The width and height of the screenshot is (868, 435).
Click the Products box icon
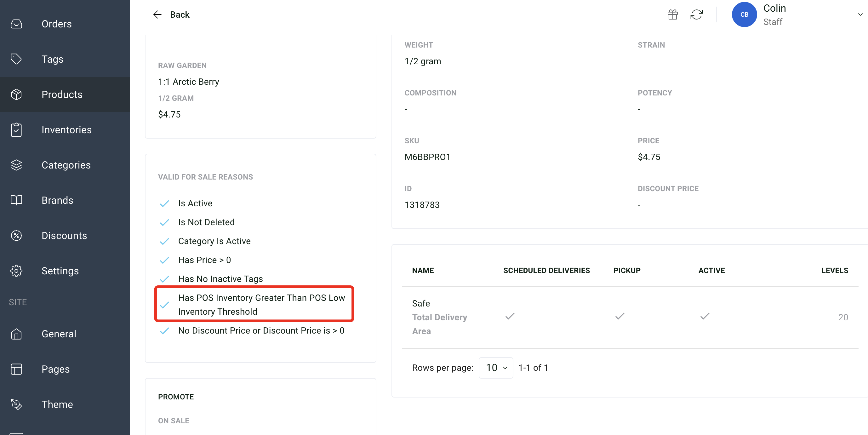click(16, 95)
